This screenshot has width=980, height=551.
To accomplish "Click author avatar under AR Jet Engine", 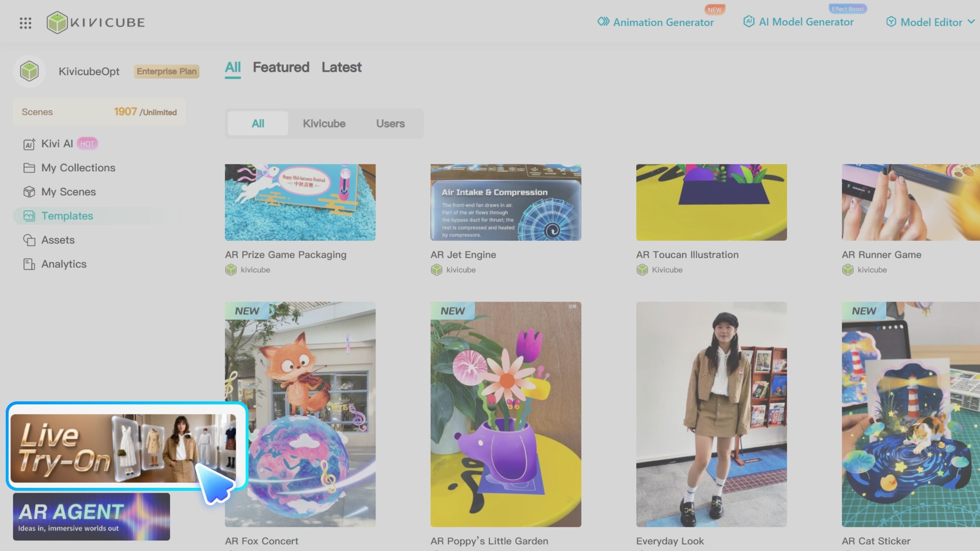I will click(x=436, y=270).
